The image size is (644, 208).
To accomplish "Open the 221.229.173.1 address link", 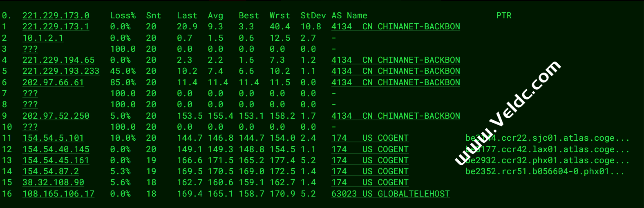I will [x=56, y=27].
